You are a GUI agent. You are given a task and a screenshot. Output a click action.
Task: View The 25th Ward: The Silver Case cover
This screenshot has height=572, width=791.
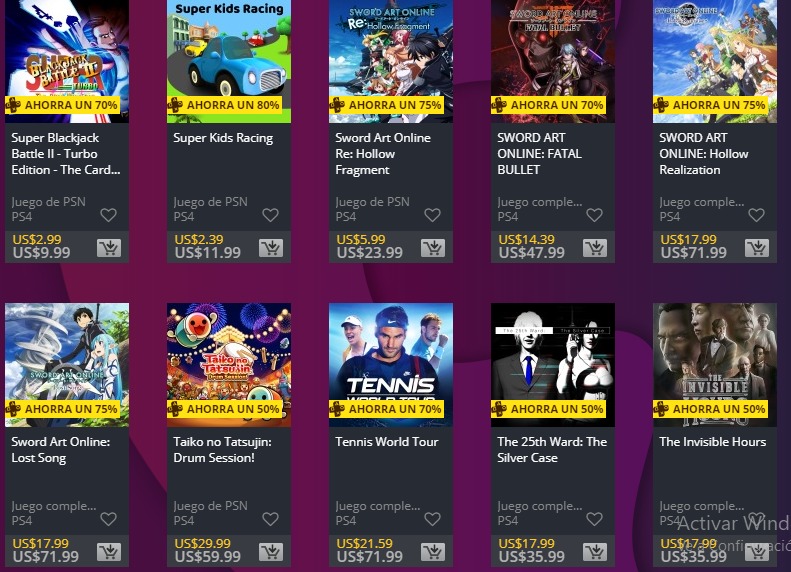point(553,365)
